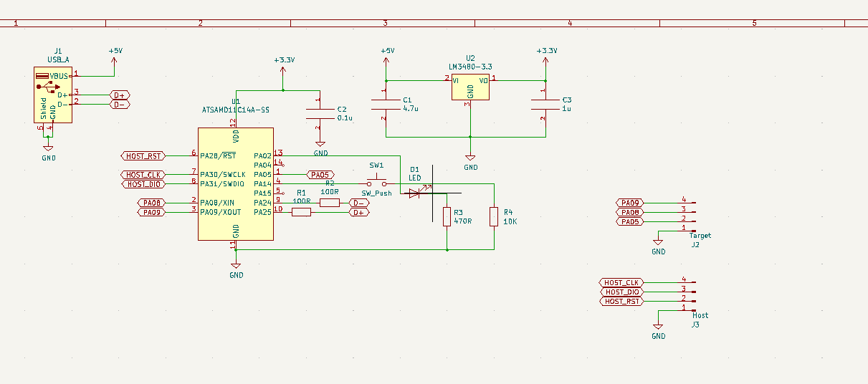The width and height of the screenshot is (868, 384).
Task: Click the 'PA28/RST' pin name on U1
Action: coord(219,155)
